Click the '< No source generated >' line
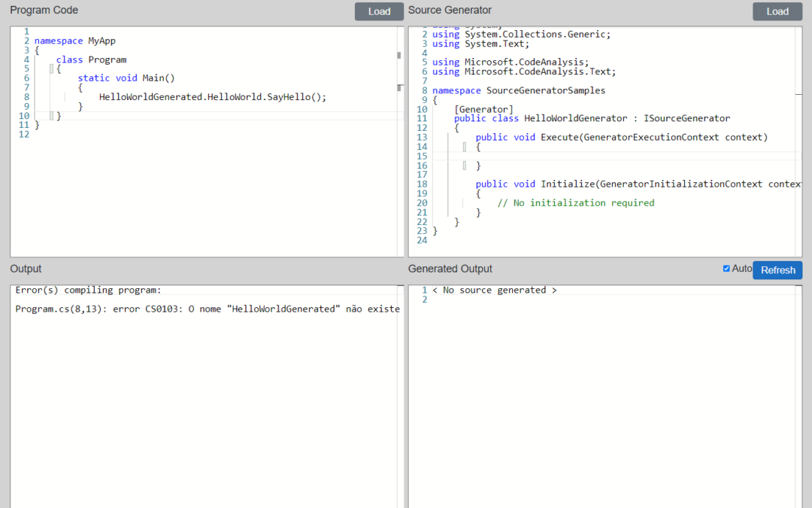This screenshot has height=508, width=812. (x=494, y=291)
